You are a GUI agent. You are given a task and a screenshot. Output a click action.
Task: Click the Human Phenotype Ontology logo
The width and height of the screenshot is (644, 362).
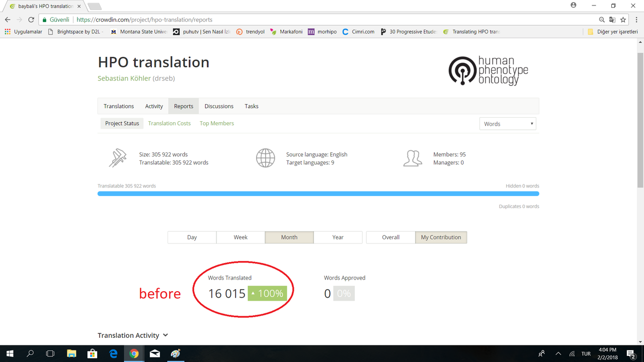tap(488, 70)
